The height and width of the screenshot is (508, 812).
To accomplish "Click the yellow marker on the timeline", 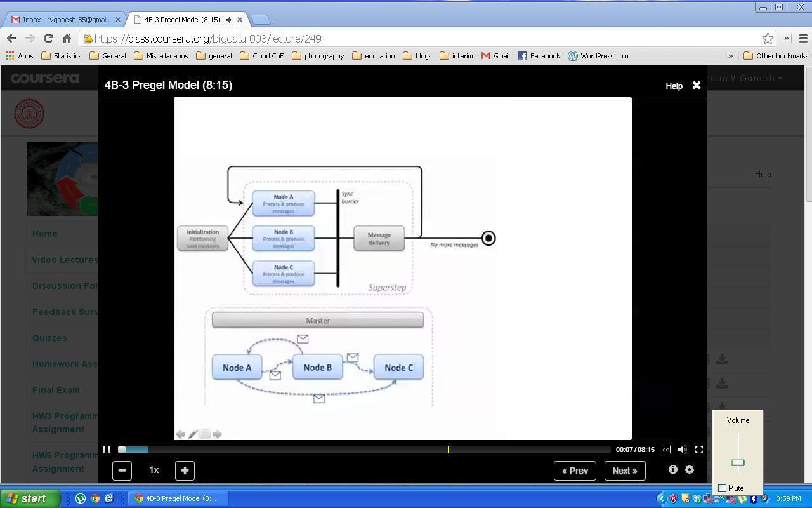I will click(449, 450).
